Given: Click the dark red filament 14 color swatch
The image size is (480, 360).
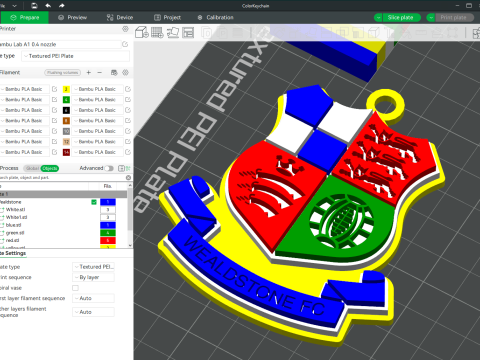Looking at the screenshot, I should pos(66,152).
